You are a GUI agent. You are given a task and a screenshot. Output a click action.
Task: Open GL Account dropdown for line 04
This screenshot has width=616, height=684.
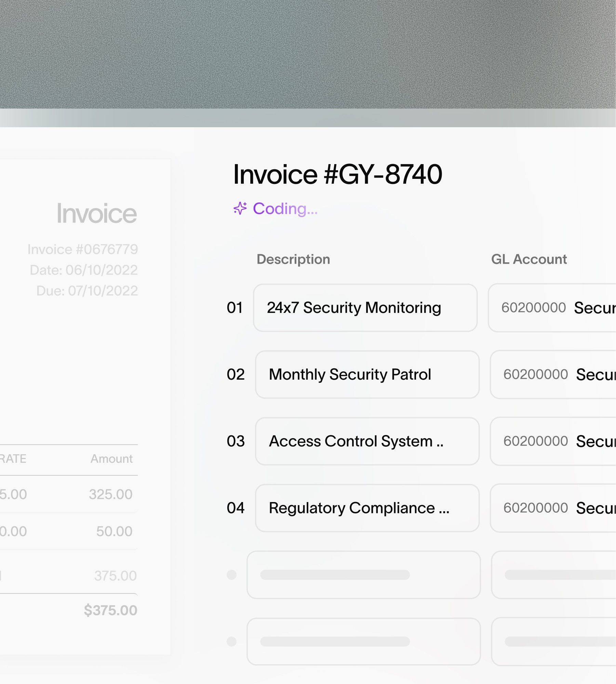click(x=553, y=508)
